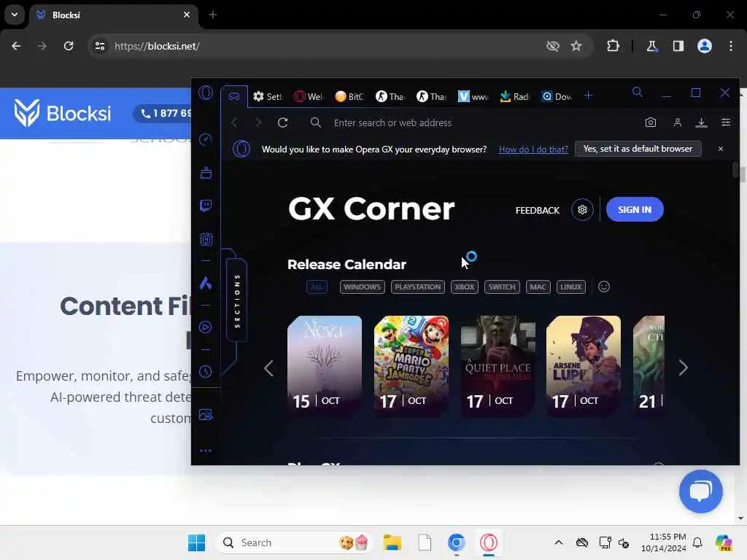
Task: Open the Player icon in Opera sidebar
Action: click(x=206, y=327)
